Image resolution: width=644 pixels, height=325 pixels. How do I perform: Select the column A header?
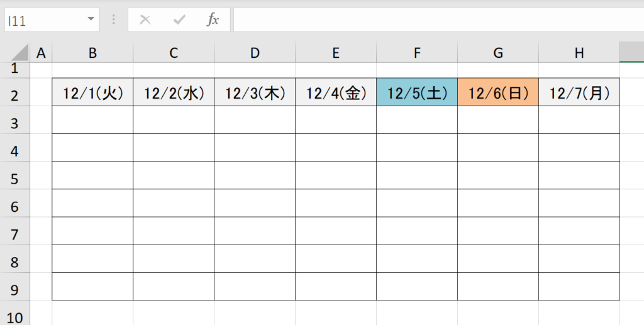[42, 53]
